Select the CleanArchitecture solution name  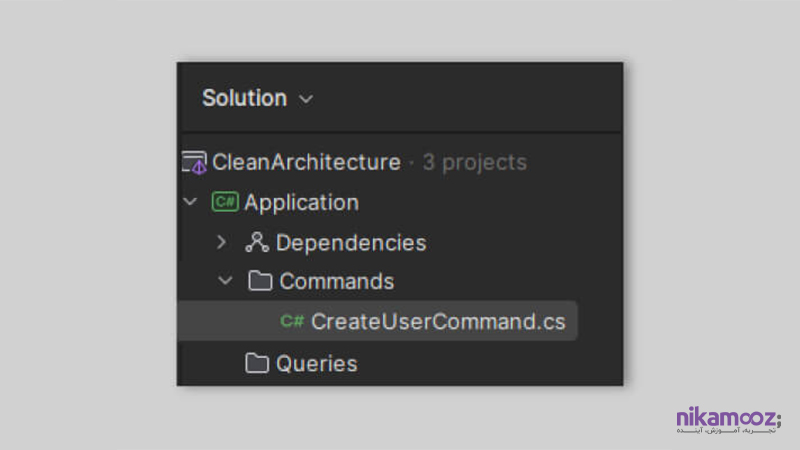pos(306,162)
